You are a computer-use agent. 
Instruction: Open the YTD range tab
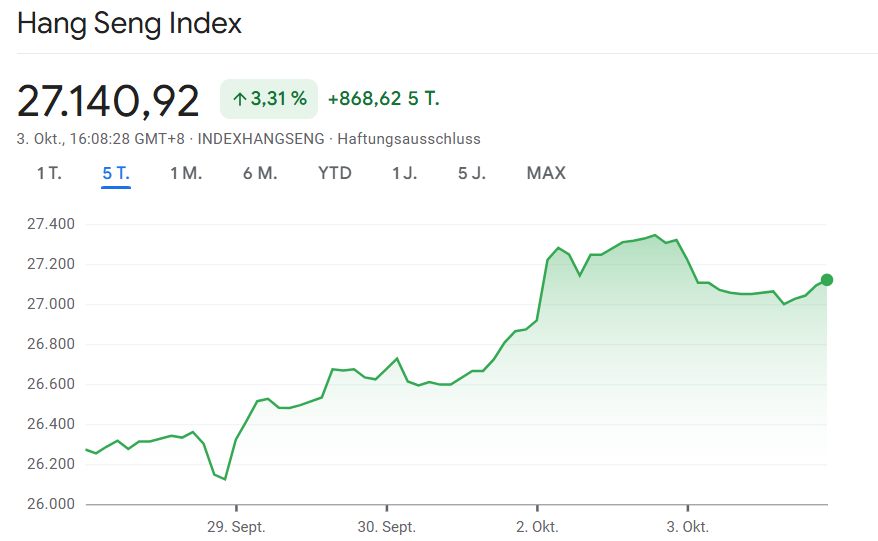pyautogui.click(x=335, y=173)
